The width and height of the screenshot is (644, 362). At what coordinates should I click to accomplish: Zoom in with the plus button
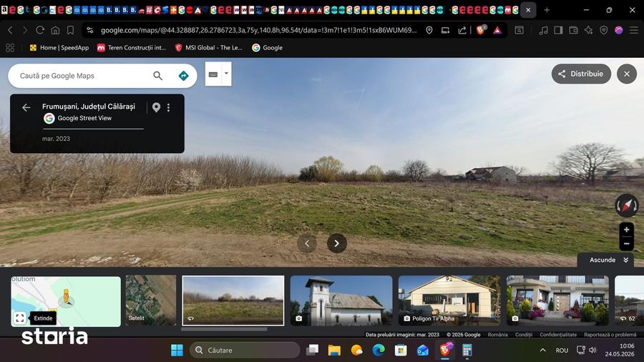[x=626, y=230]
